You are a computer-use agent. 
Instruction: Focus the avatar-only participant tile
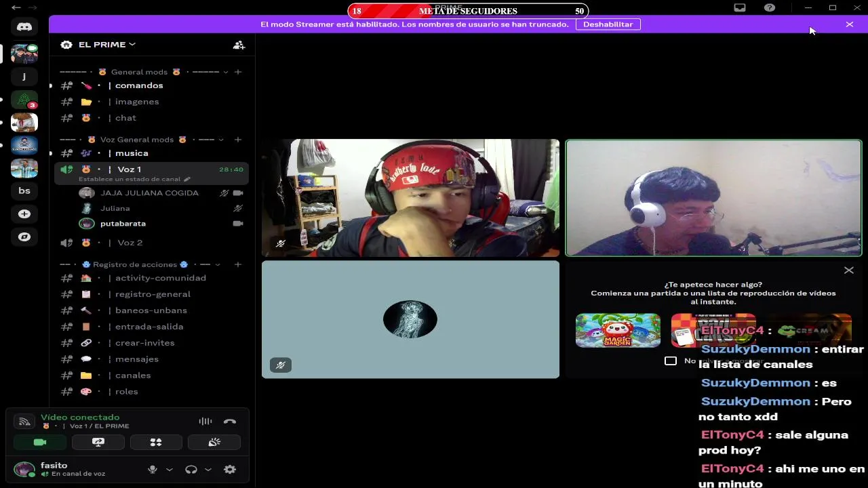pyautogui.click(x=410, y=319)
